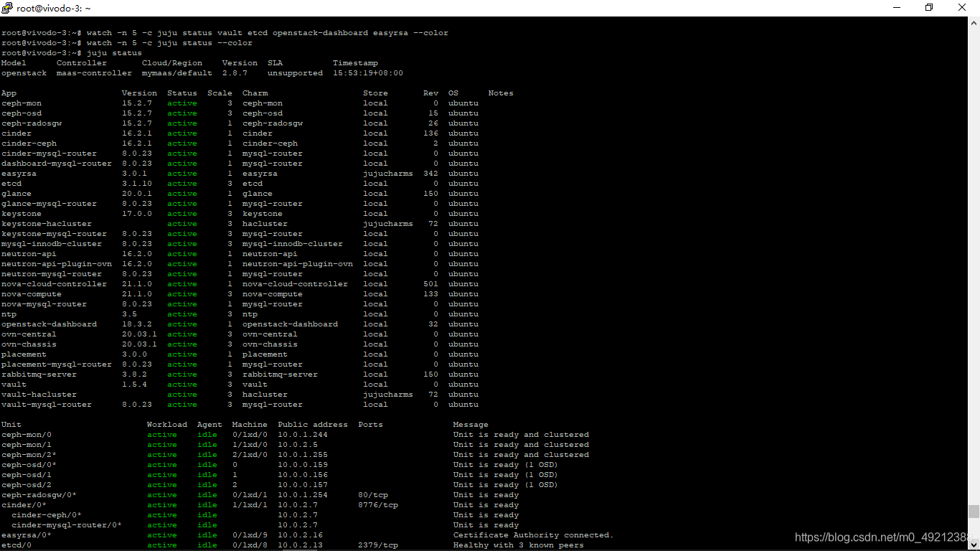
Task: Click revision '136' in cinder row
Action: [430, 133]
